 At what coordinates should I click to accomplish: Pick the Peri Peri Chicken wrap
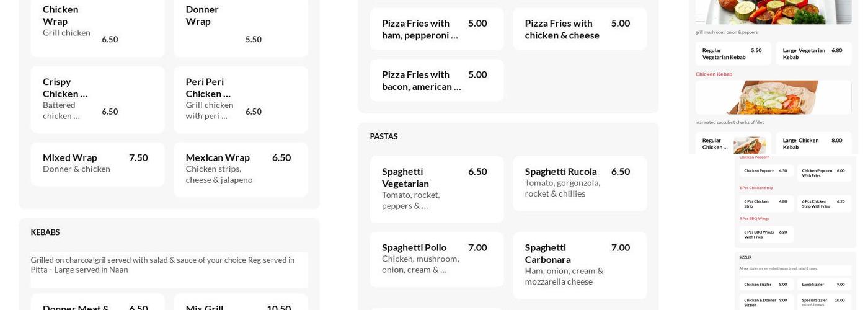click(240, 100)
